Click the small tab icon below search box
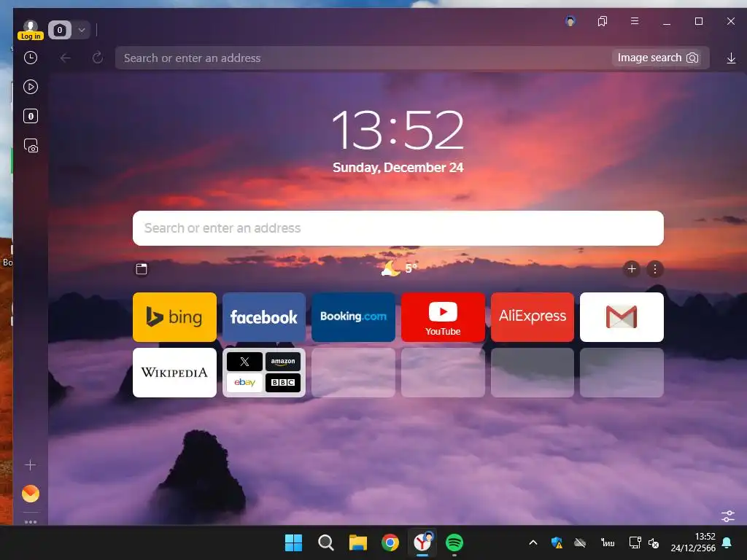747x560 pixels. click(x=142, y=269)
